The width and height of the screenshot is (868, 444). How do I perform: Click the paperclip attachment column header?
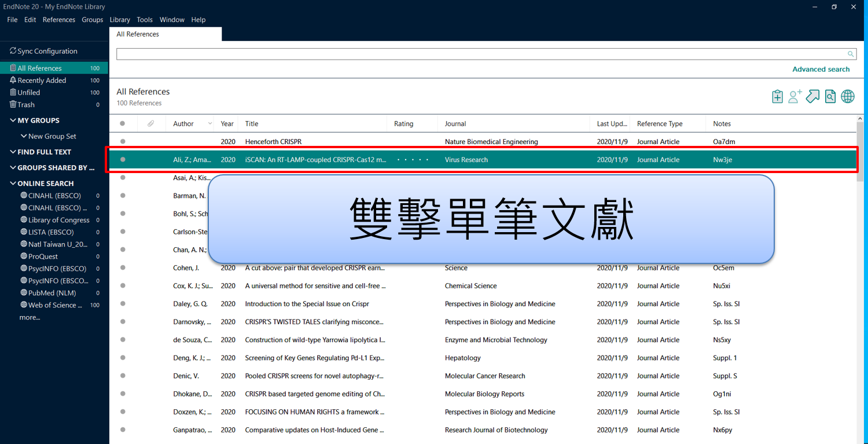pos(150,123)
